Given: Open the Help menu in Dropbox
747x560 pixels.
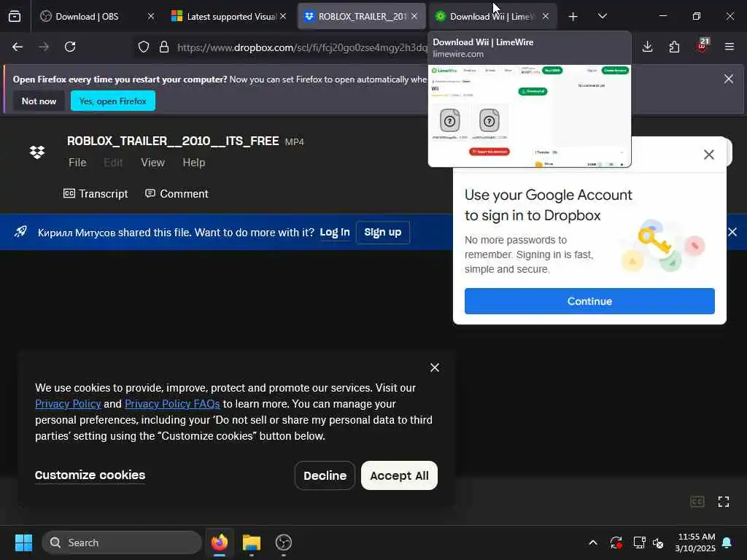Looking at the screenshot, I should tap(194, 163).
